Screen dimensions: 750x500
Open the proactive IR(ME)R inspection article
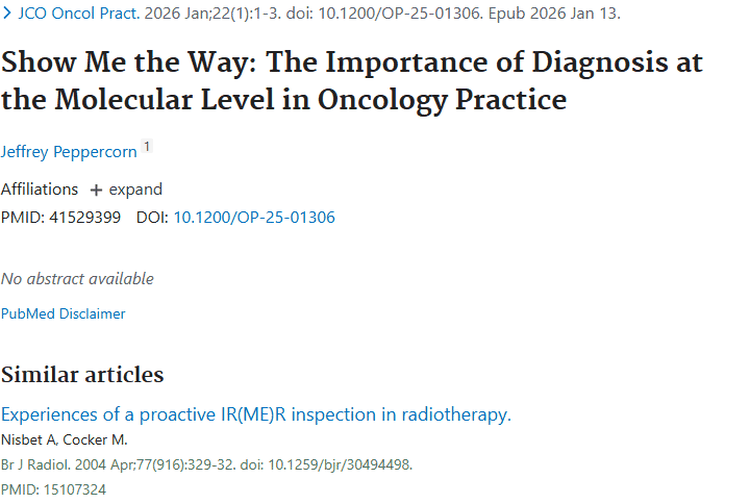coord(256,415)
